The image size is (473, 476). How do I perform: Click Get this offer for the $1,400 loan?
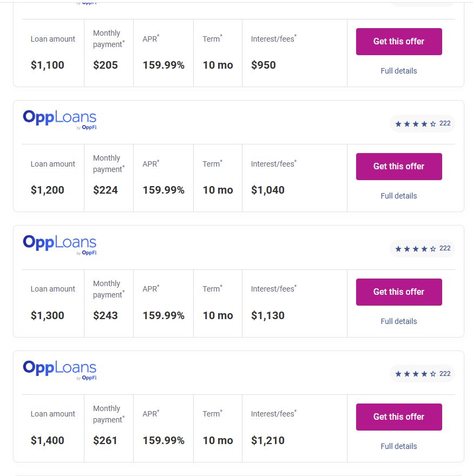(399, 416)
